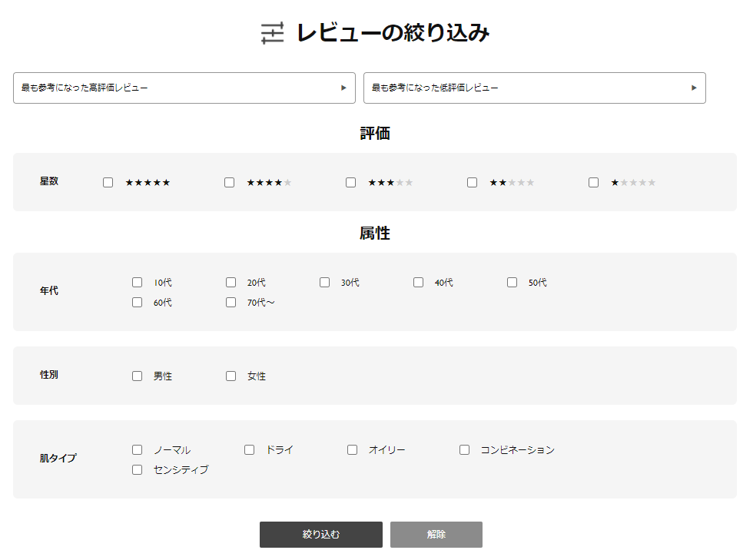
Task: Click the two-star rating icons
Action: click(512, 183)
